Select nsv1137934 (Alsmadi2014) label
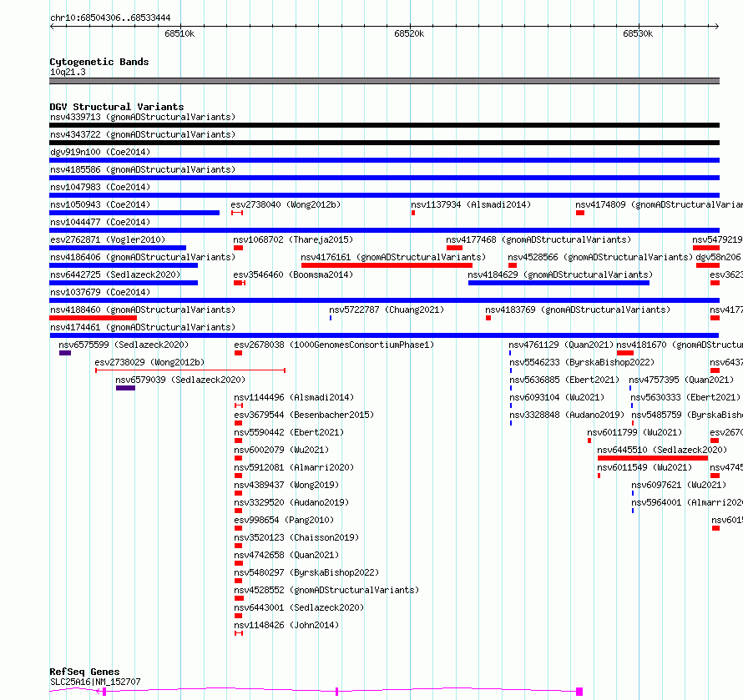The width and height of the screenshot is (743, 700). coord(471,204)
